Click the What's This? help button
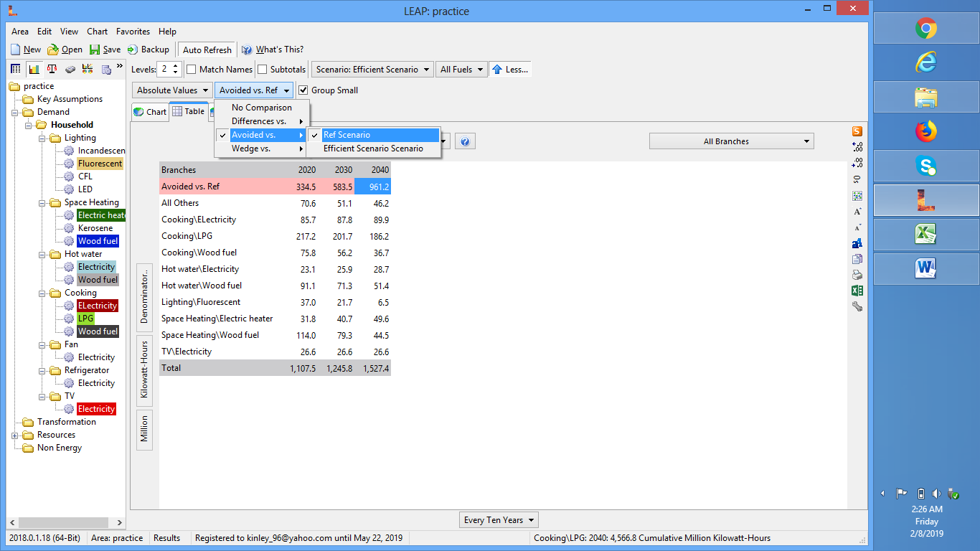Screen dimensions: 980x551 (x=273, y=50)
